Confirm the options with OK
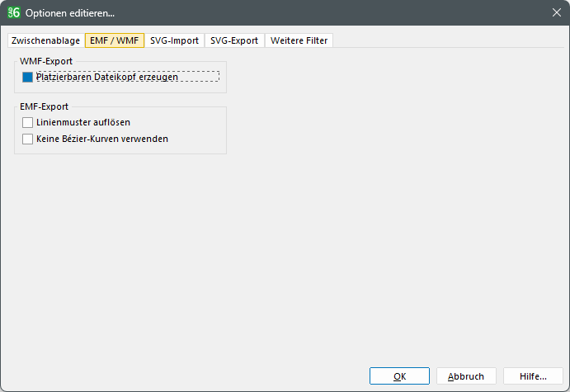The width and height of the screenshot is (570, 392). [x=399, y=376]
